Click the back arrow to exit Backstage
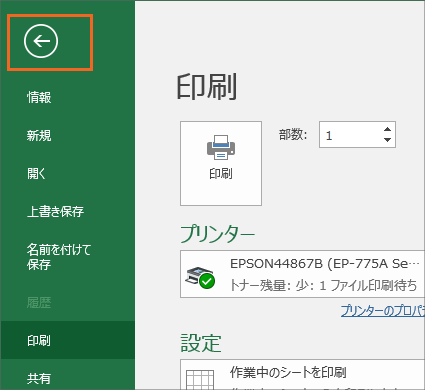 point(41,41)
